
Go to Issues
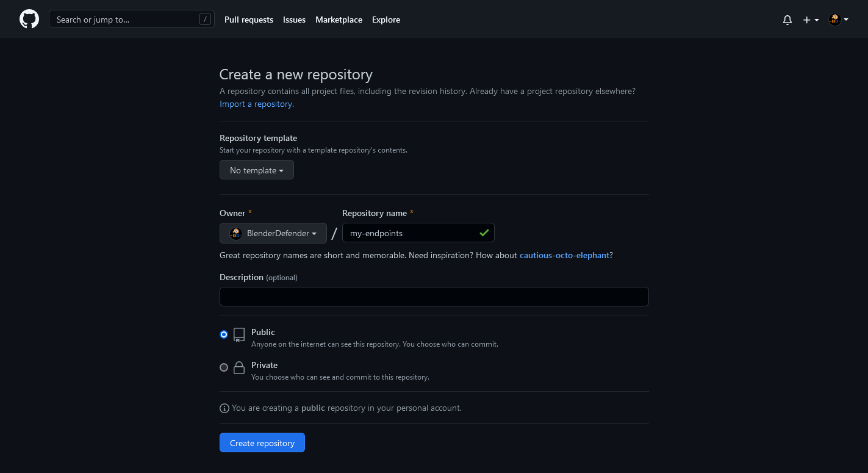(x=294, y=20)
